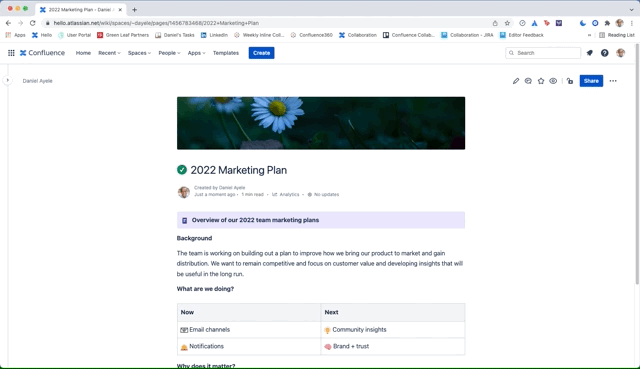Click the green page status emoji
This screenshot has height=369, width=640.
pyautogui.click(x=182, y=170)
